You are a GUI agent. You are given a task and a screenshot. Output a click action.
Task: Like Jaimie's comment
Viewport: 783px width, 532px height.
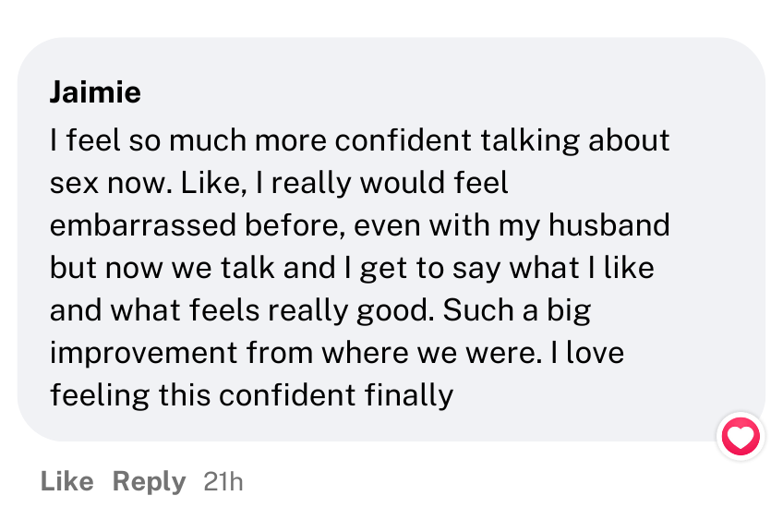(66, 481)
